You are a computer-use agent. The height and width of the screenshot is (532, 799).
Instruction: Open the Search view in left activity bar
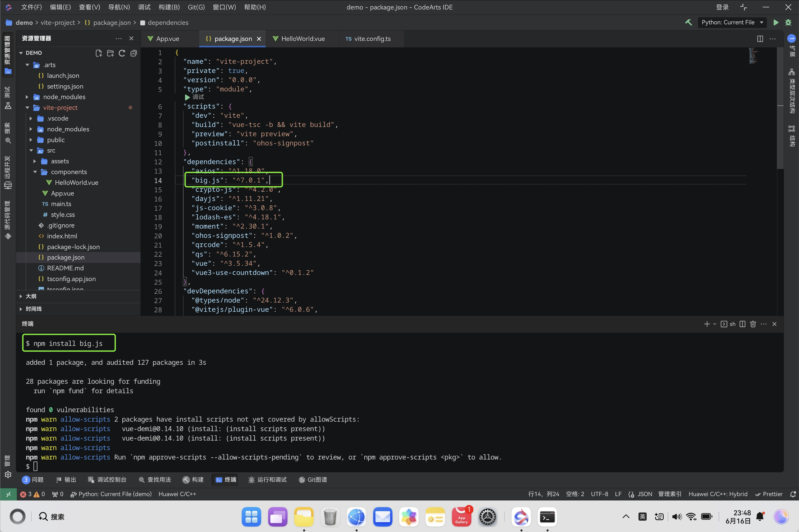[8, 133]
